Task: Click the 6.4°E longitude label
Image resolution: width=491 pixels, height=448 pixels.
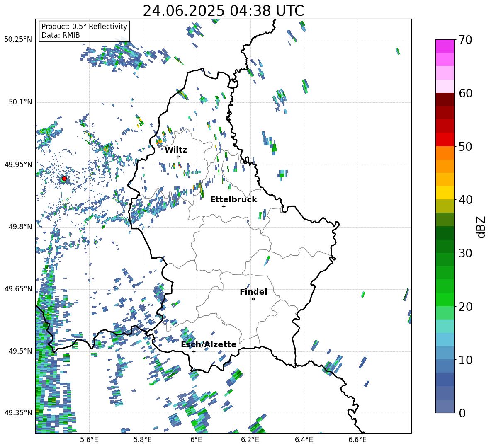Action: (x=304, y=440)
